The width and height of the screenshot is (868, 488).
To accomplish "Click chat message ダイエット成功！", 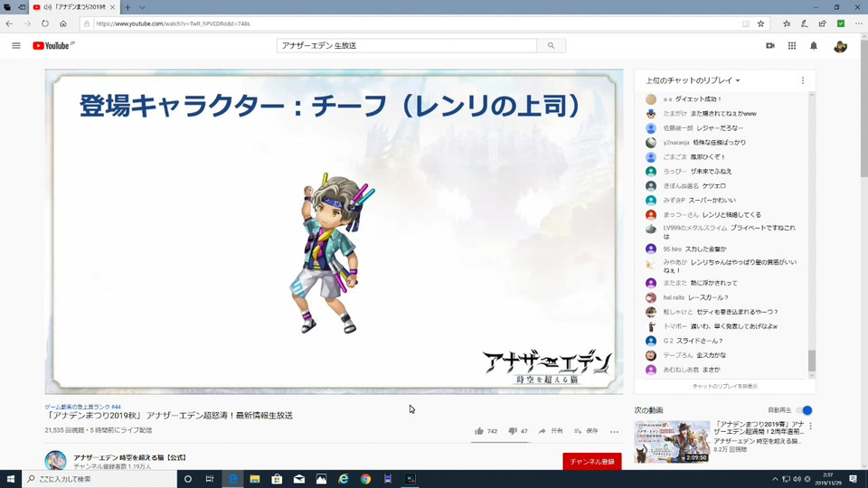I will pos(698,99).
